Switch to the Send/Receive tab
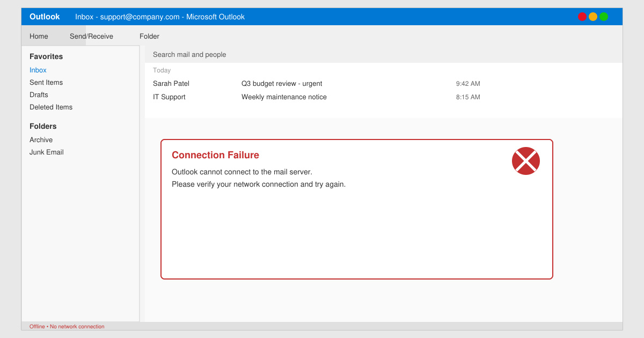644x338 pixels. pos(91,36)
